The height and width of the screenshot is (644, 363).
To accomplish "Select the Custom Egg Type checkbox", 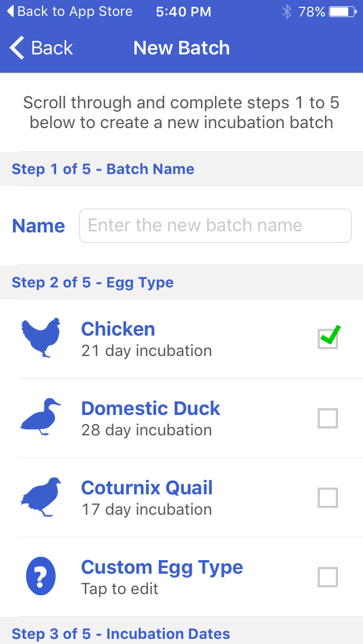I will 328,577.
